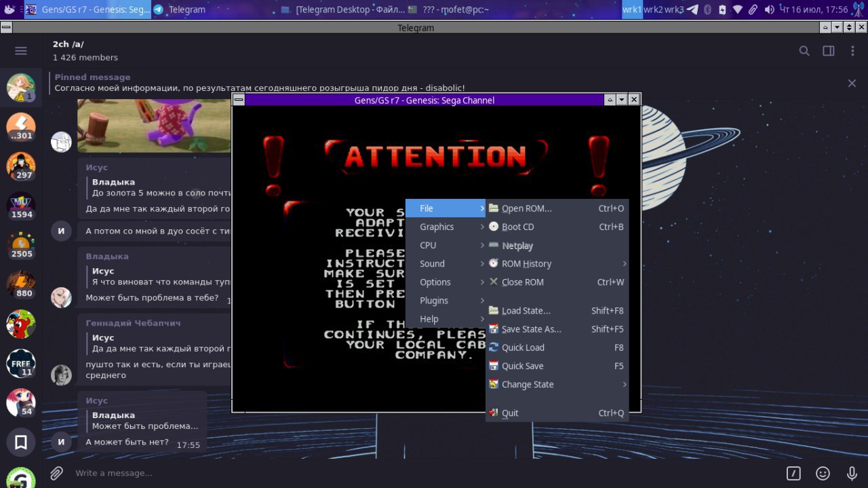Switch to workspace wrk3
This screenshot has height=488, width=868.
674,10
